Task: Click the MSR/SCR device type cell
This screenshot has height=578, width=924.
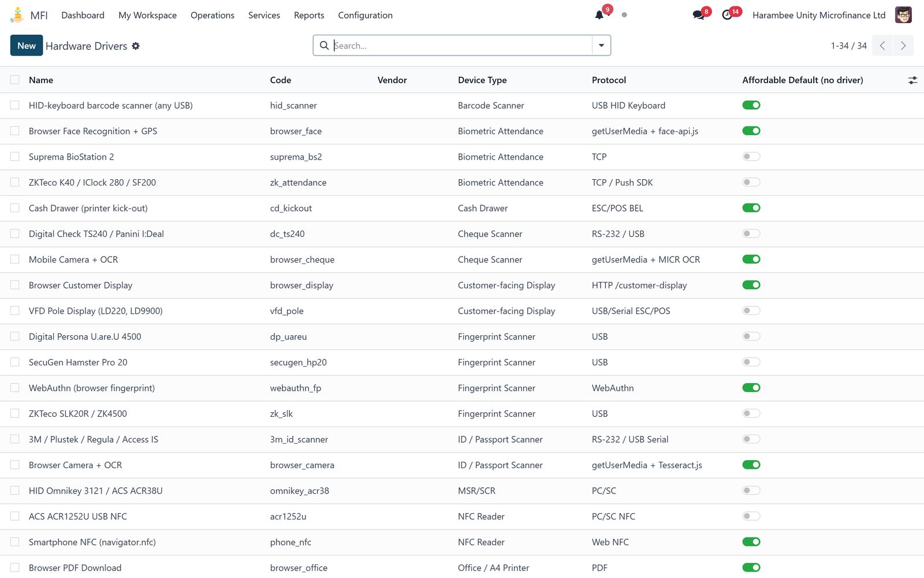Action: [476, 491]
